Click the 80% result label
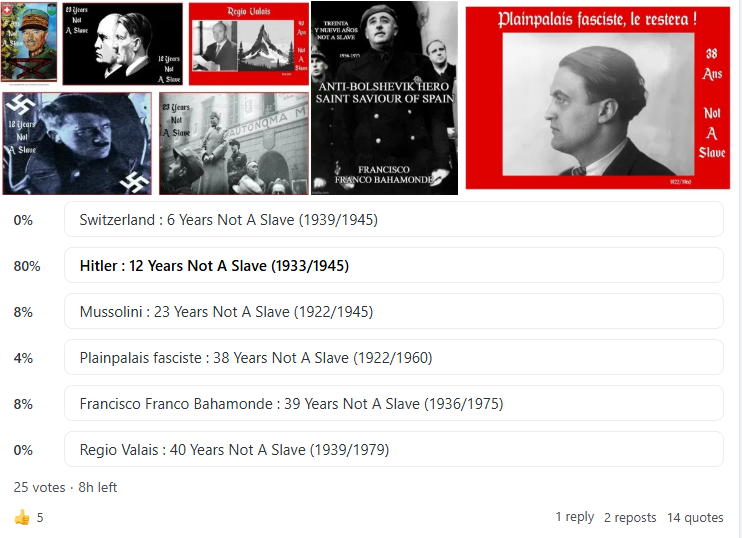The height and width of the screenshot is (538, 742). pyautogui.click(x=27, y=266)
